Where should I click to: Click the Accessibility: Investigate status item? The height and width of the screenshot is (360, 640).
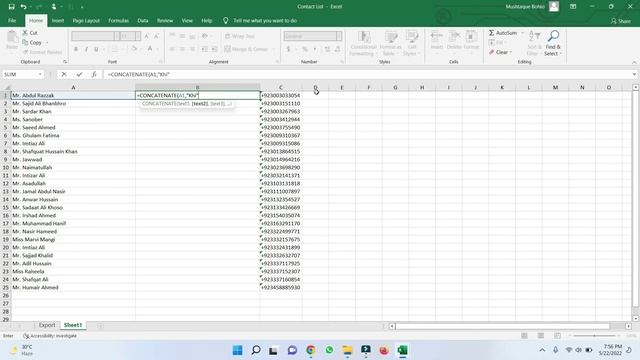(50, 336)
